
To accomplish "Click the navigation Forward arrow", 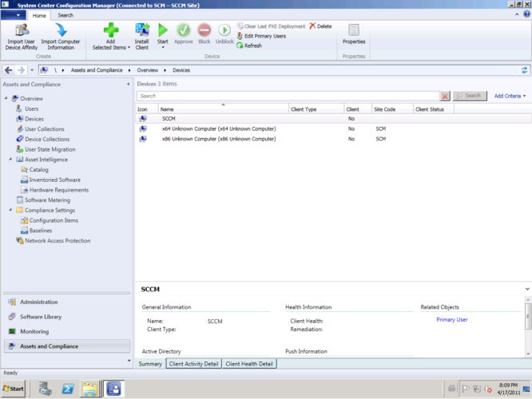I will pyautogui.click(x=21, y=70).
